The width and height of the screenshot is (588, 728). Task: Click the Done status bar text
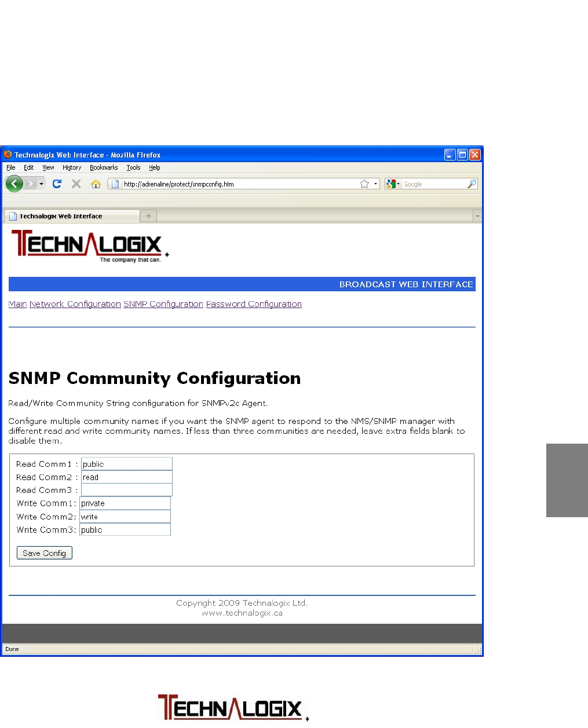point(12,649)
